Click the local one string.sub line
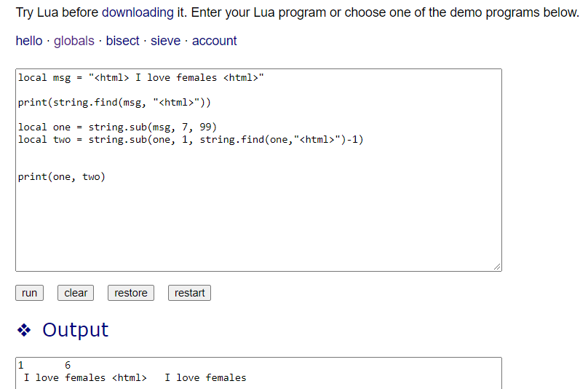 (117, 127)
